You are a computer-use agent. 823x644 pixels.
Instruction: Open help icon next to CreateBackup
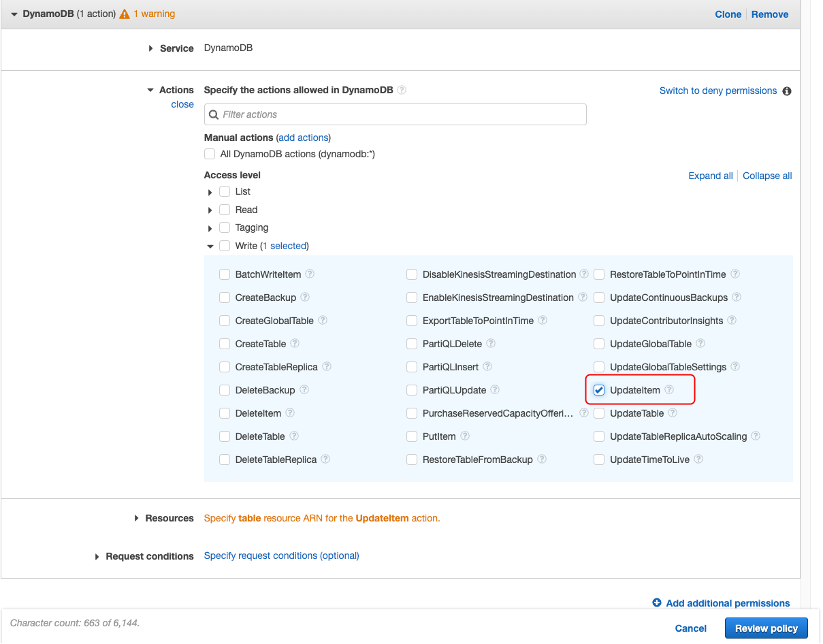[x=305, y=297]
